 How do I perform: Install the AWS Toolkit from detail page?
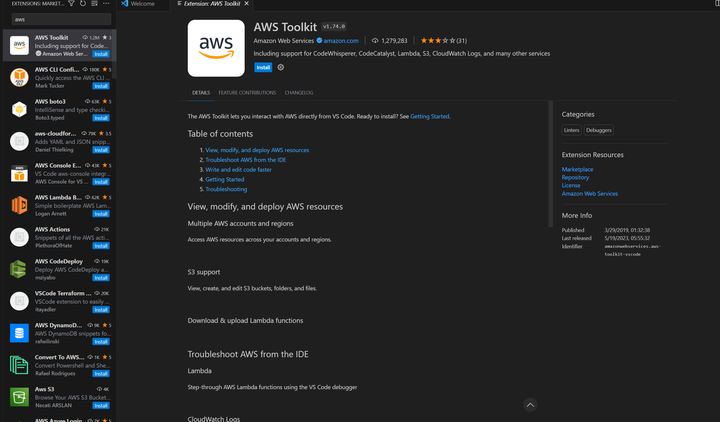click(263, 68)
